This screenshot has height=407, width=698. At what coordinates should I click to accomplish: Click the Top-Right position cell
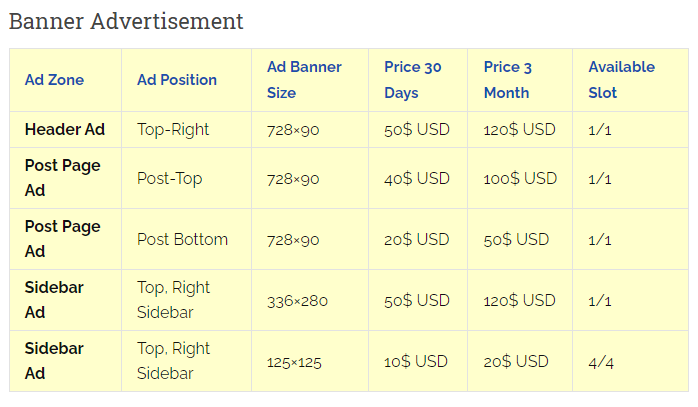pyautogui.click(x=173, y=130)
